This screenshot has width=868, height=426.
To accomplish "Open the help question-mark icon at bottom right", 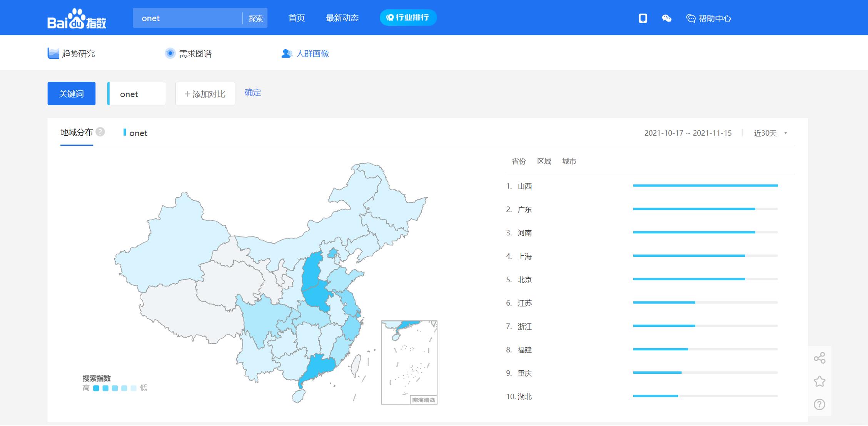I will (x=820, y=404).
